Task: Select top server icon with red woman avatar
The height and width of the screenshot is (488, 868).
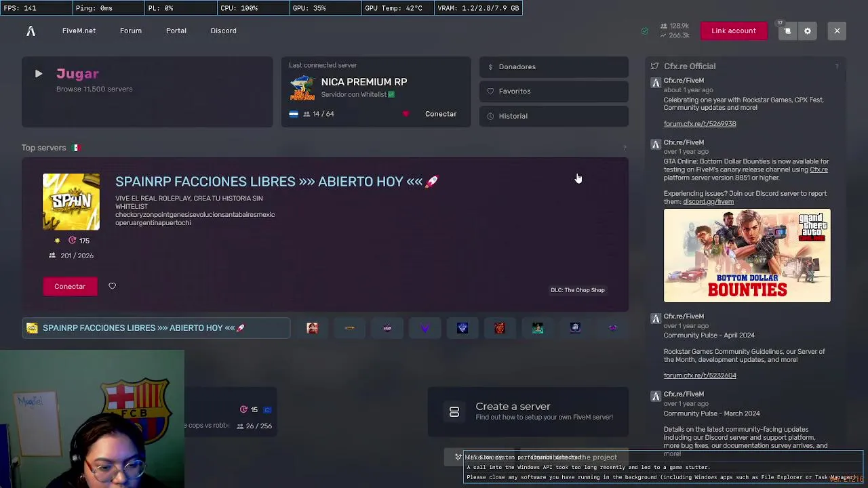Action: click(x=312, y=328)
